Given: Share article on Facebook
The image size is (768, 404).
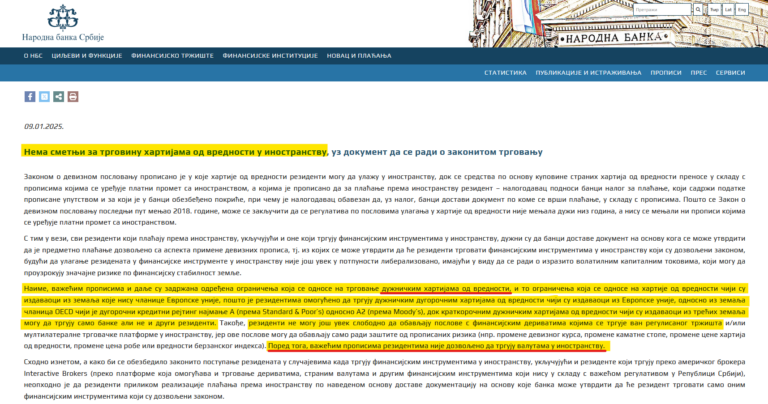Looking at the screenshot, I should pyautogui.click(x=30, y=97).
